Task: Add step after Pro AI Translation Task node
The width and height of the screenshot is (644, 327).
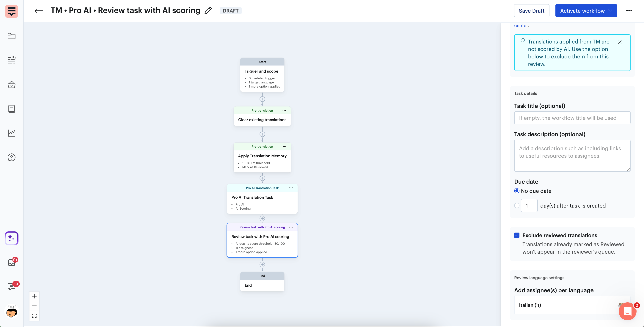Action: pyautogui.click(x=262, y=218)
